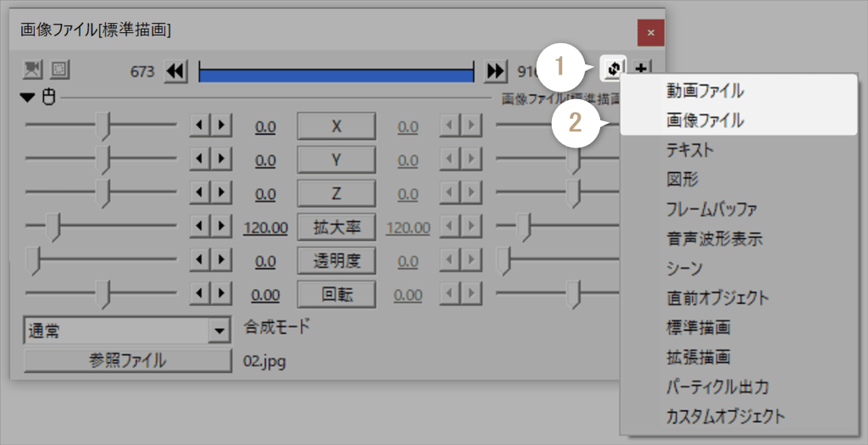
Task: Close the 画像ファイル settings dialog
Action: point(650,33)
